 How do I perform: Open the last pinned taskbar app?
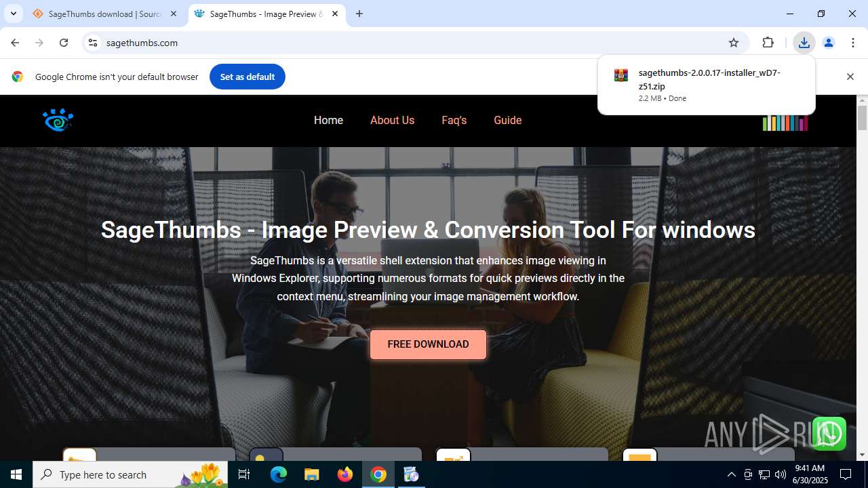411,474
